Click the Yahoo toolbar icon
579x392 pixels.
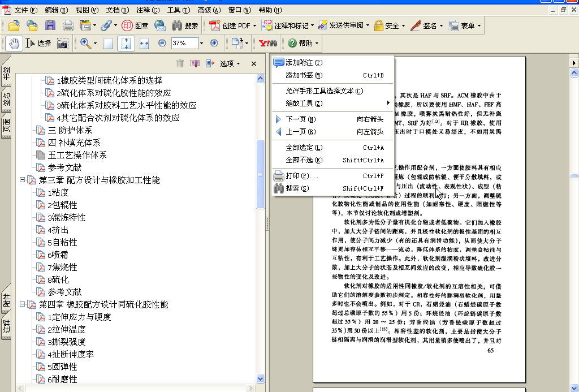tap(267, 43)
